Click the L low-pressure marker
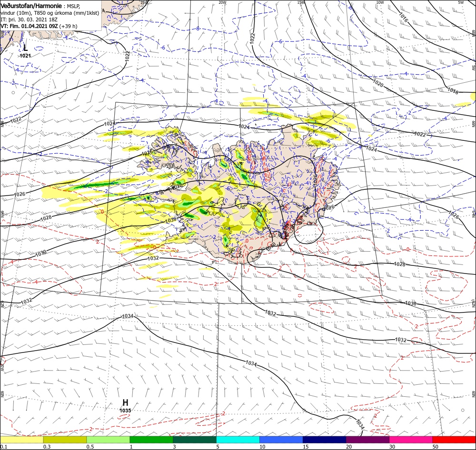The width and height of the screenshot is (476, 450). click(x=26, y=48)
